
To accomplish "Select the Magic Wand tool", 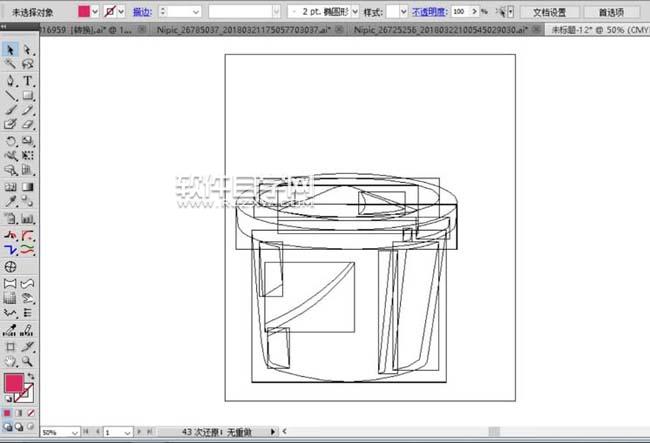I will point(10,64).
